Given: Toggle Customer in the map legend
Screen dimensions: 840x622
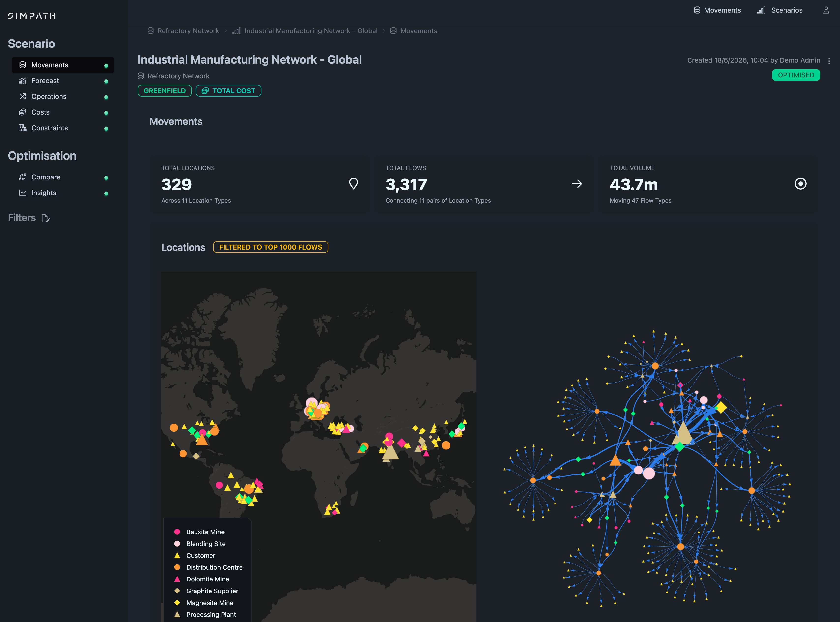Looking at the screenshot, I should point(195,555).
